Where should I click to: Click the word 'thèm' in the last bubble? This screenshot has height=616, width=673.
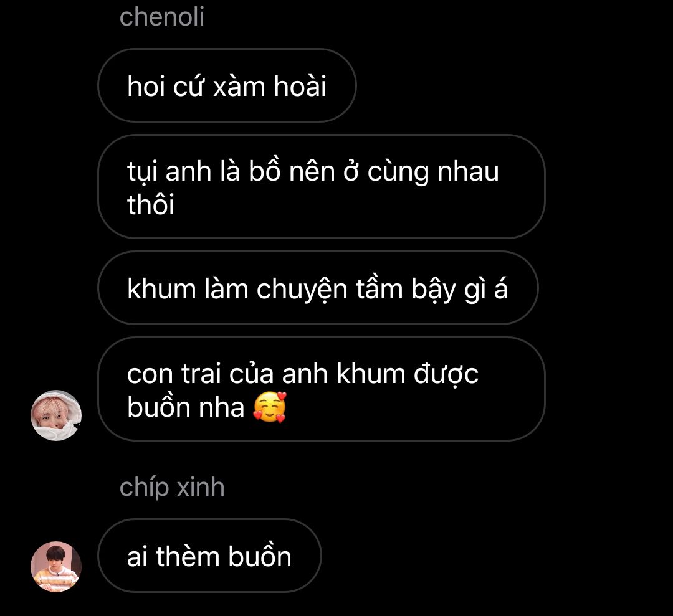[x=188, y=556]
